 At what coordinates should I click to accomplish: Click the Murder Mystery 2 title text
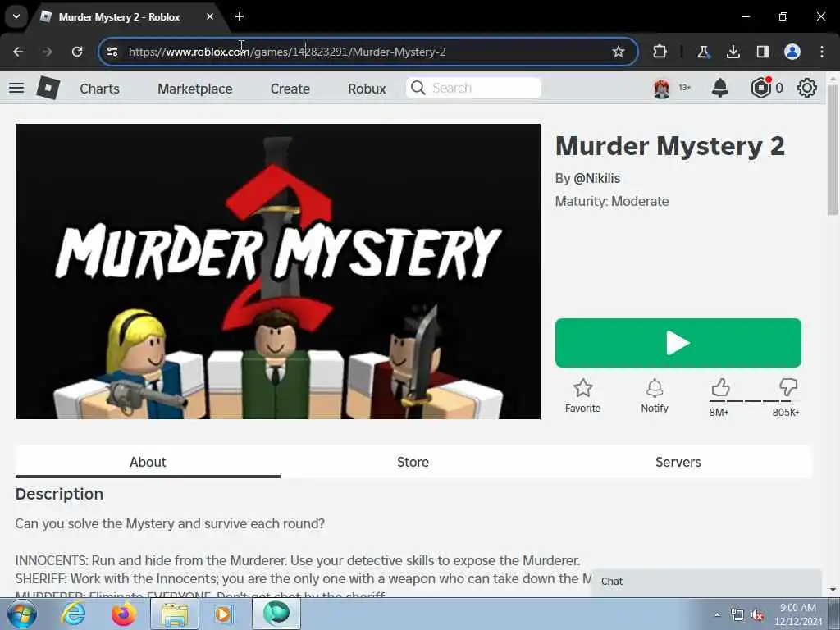[669, 146]
